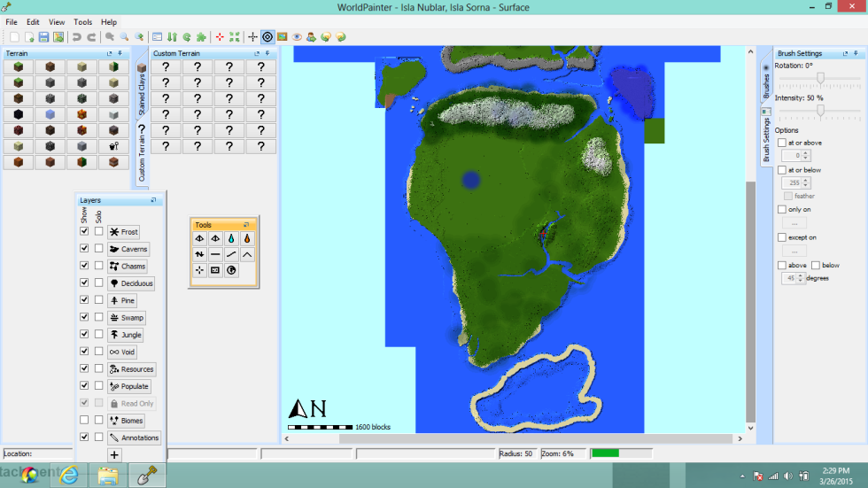Select the grass block terrain button
The image size is (868, 488).
19,67
